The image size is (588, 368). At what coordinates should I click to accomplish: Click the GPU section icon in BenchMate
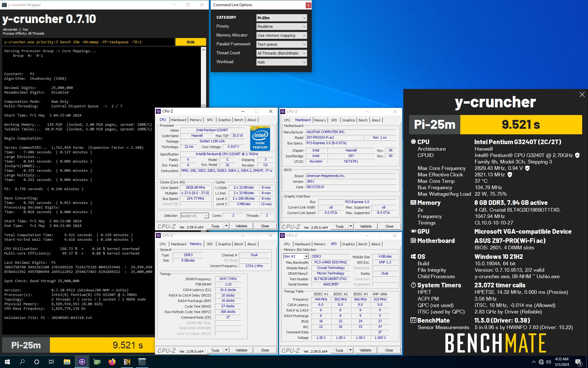tap(413, 231)
